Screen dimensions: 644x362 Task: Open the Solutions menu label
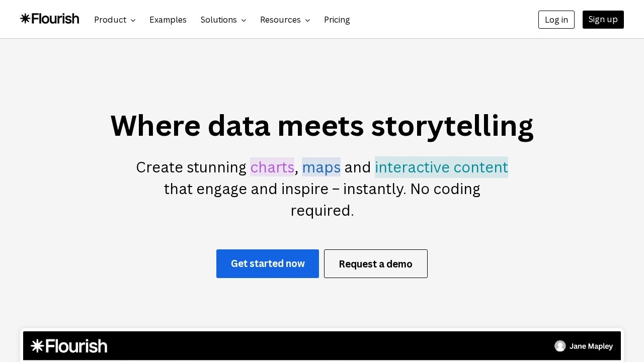218,20
